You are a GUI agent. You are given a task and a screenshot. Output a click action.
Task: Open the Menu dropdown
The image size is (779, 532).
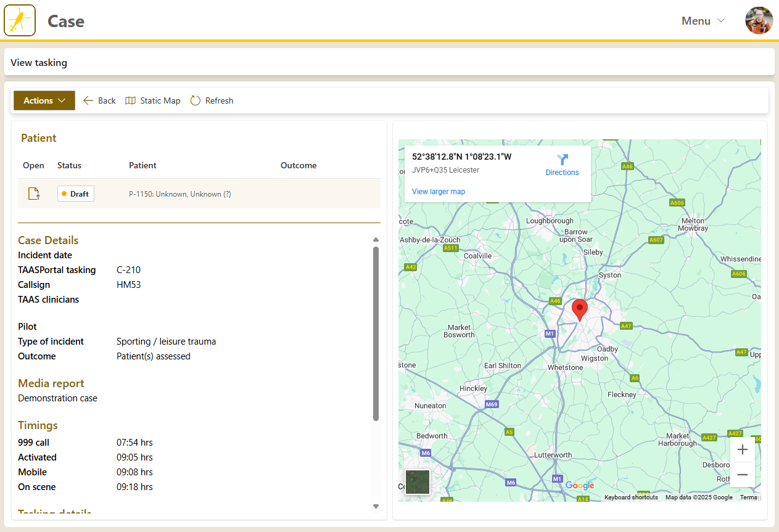point(703,21)
